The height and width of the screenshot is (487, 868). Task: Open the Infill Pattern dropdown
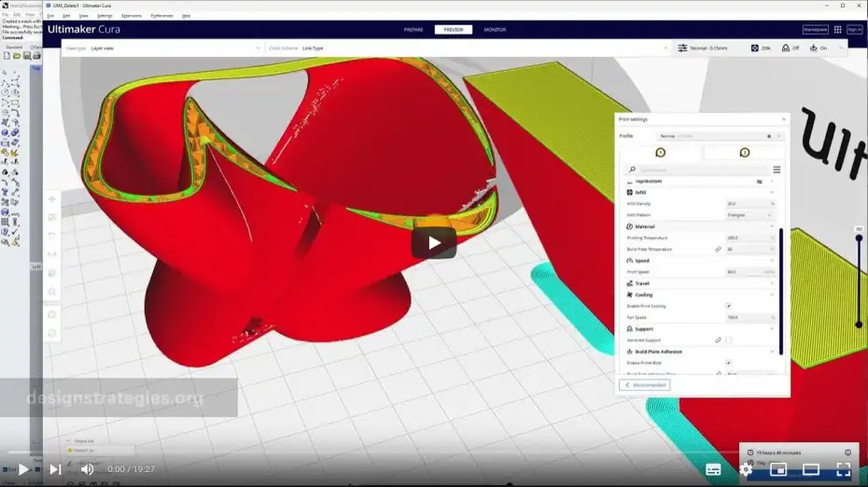coord(750,216)
